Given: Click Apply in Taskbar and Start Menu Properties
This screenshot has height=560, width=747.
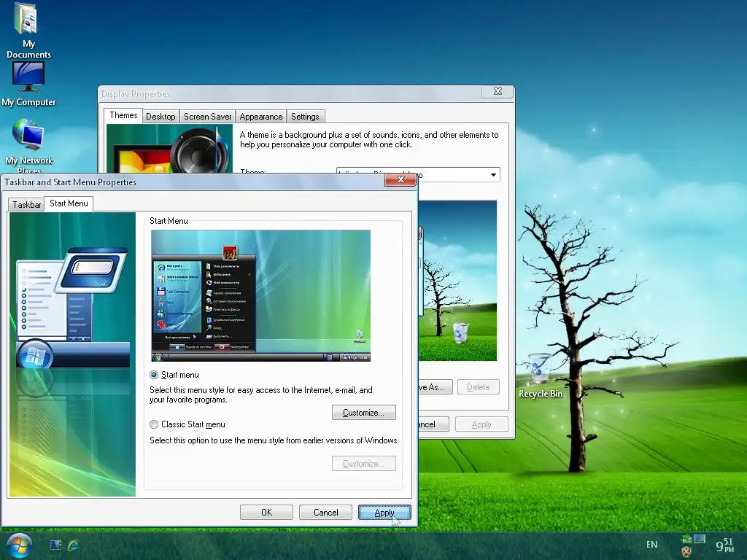Looking at the screenshot, I should (384, 513).
